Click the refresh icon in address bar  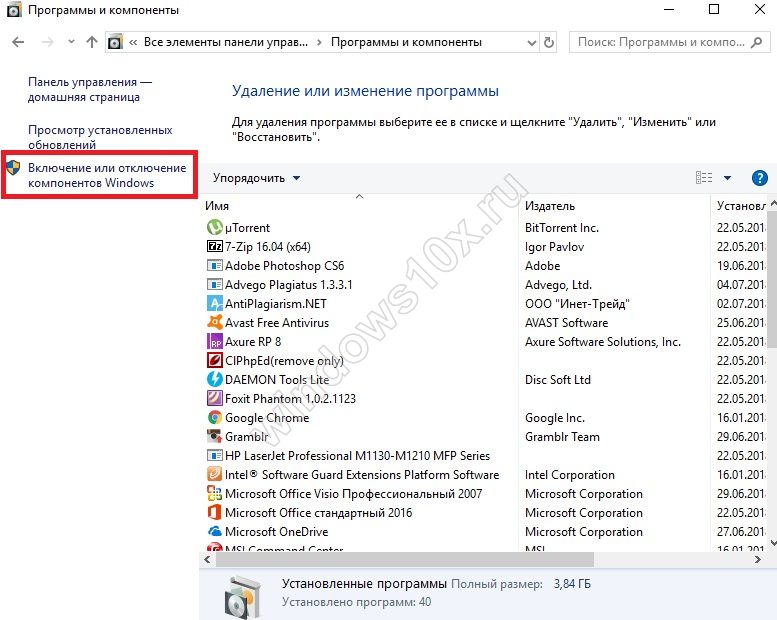click(549, 43)
